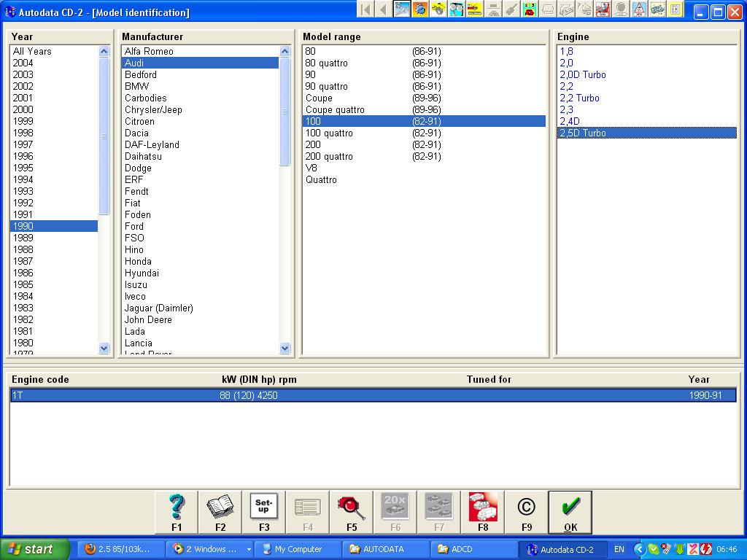Select the '200 quattro' model range
Viewport: 747px width, 560px height.
click(x=425, y=156)
